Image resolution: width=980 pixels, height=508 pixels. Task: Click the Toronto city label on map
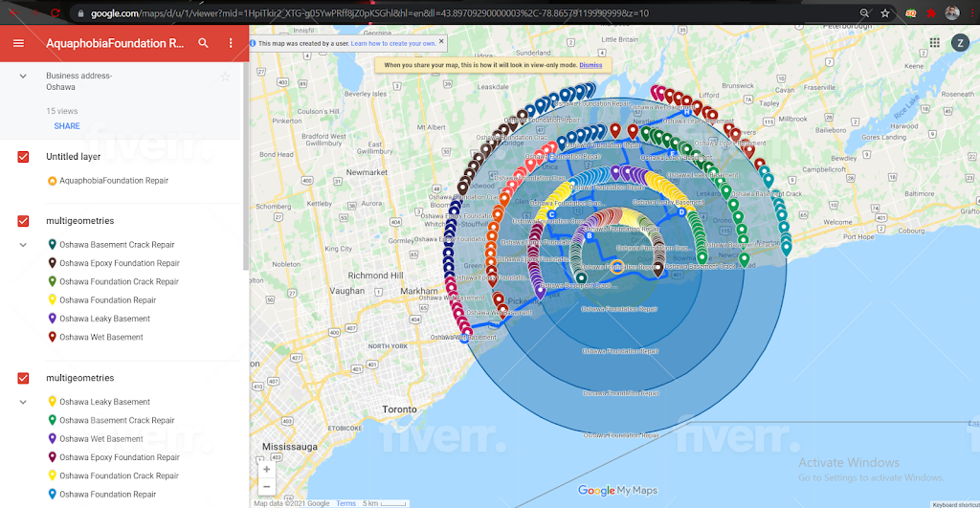pyautogui.click(x=399, y=409)
